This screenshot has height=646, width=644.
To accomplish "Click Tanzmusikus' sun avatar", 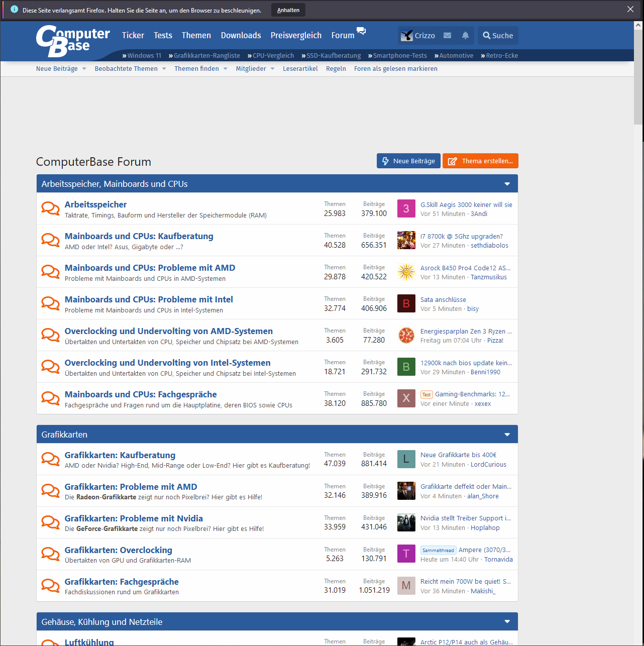I will coord(406,272).
